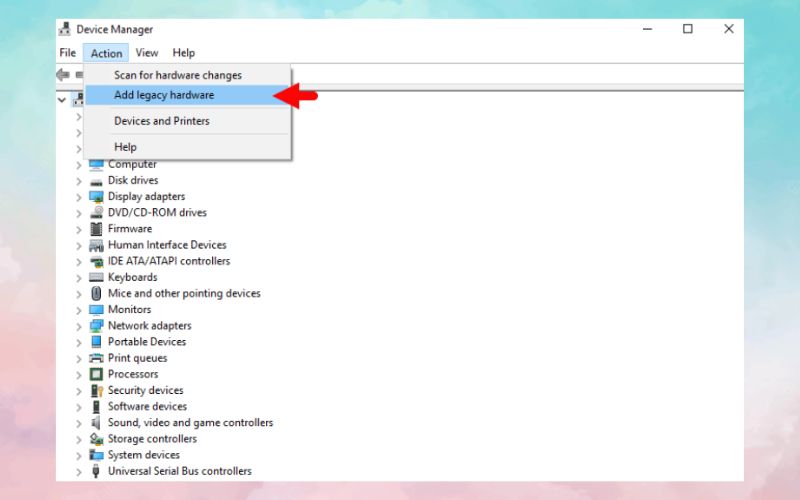Click the Disk drives icon
The width and height of the screenshot is (800, 500).
[x=96, y=182]
